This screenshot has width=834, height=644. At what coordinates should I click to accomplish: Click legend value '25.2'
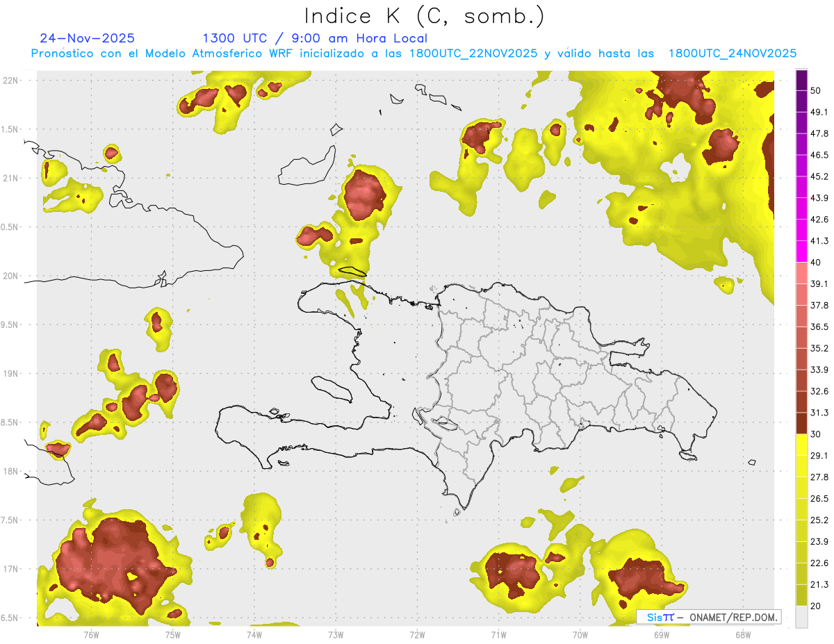[x=819, y=520]
